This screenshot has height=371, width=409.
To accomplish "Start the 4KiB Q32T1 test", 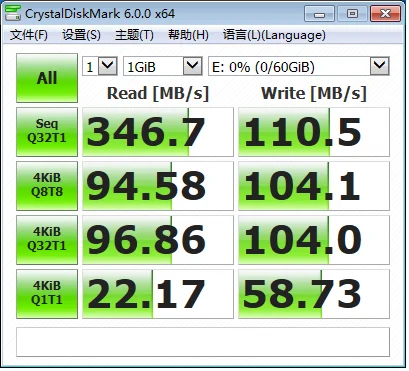I will coord(47,240).
